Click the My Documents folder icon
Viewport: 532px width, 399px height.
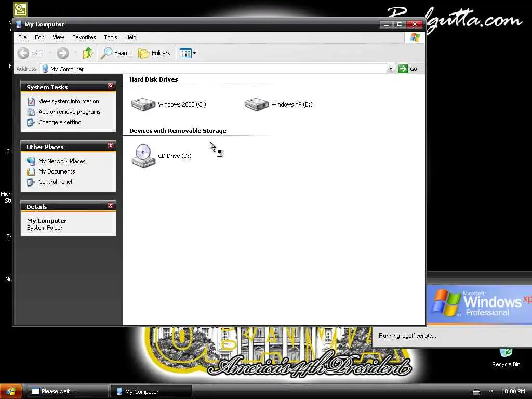click(x=31, y=171)
